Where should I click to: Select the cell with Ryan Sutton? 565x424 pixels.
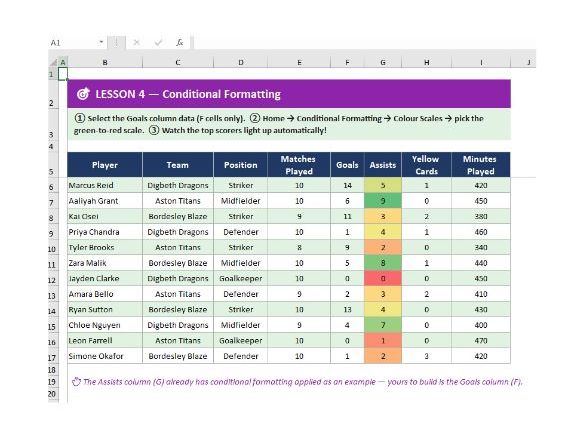click(x=105, y=309)
